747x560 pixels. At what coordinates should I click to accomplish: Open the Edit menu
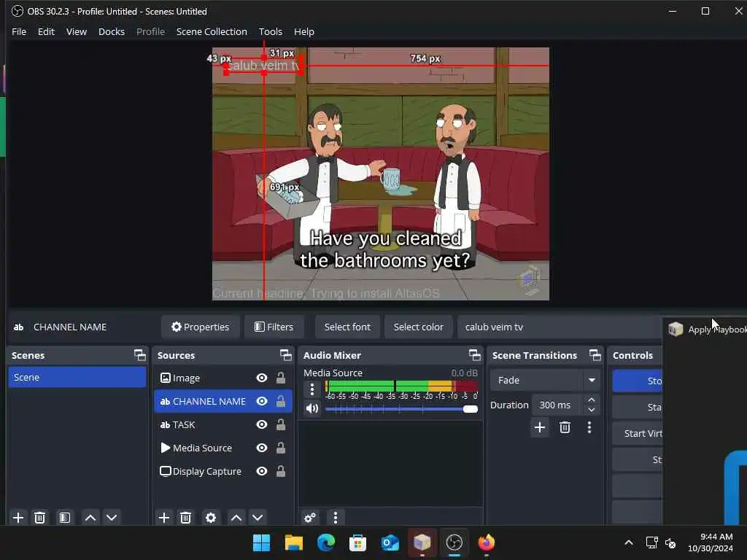(46, 32)
